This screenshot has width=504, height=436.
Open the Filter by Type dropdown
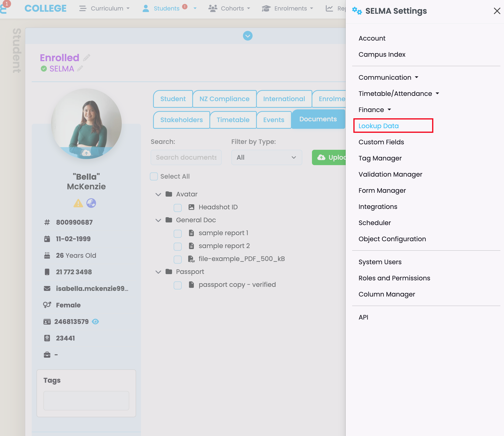(x=267, y=157)
